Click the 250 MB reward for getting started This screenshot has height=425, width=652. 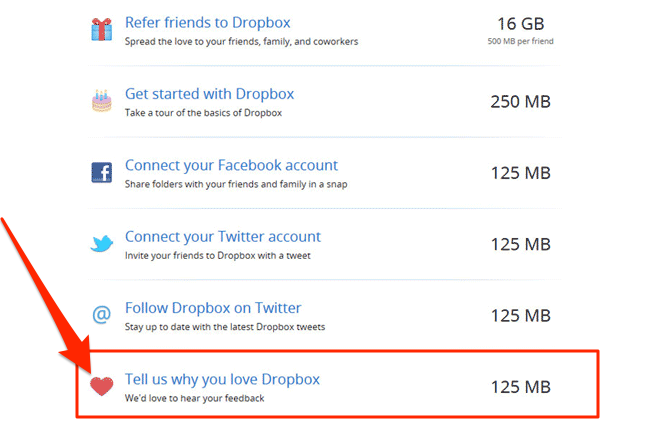[x=520, y=102]
